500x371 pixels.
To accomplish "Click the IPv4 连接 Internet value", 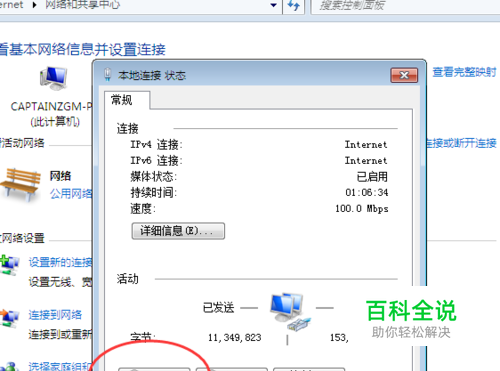I will click(x=366, y=145).
